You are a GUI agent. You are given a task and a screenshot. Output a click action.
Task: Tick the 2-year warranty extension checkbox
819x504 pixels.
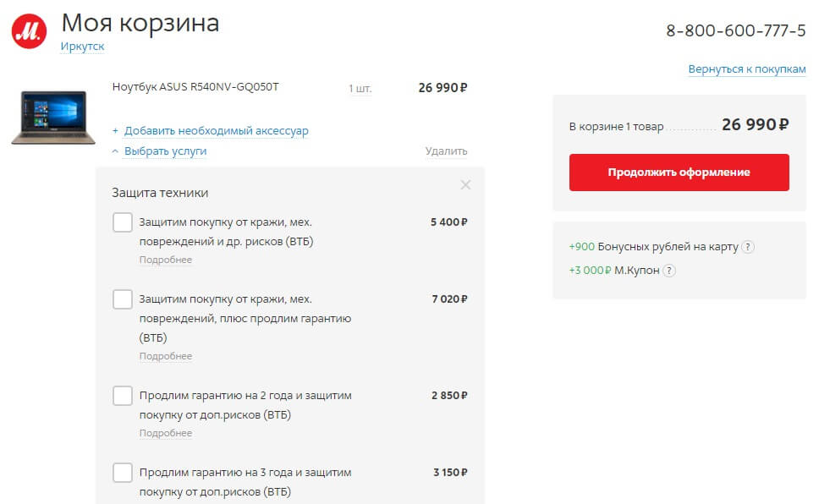[123, 396]
